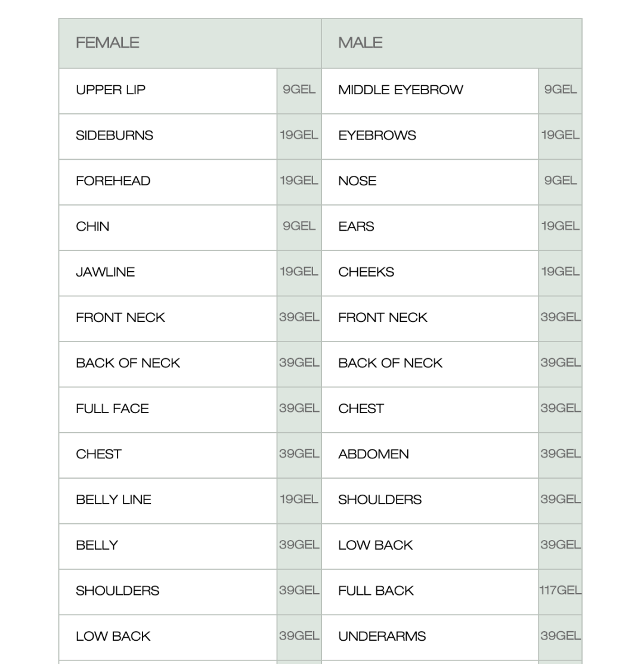Click the FEMALE column header
This screenshot has height=664, width=644.
coord(190,43)
